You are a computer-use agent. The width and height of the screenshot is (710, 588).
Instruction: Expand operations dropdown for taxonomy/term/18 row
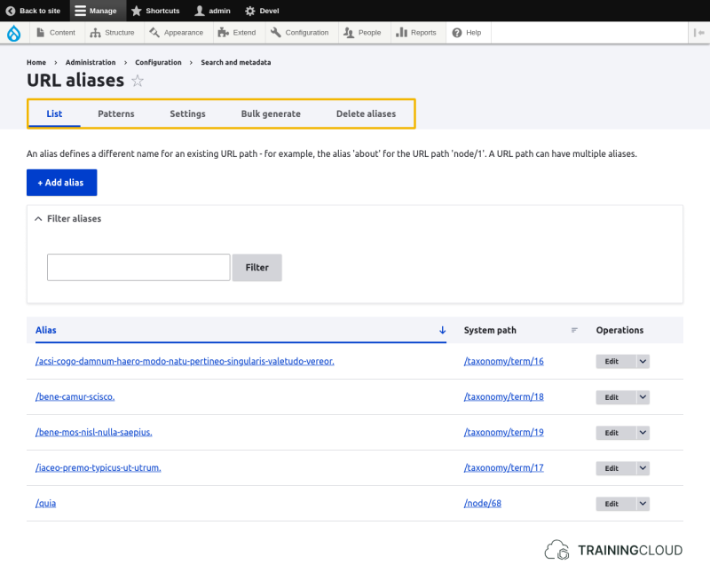(643, 397)
